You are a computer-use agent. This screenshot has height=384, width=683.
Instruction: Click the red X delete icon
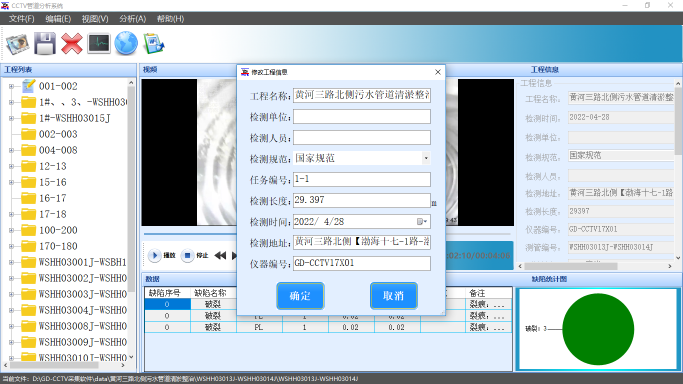pos(72,44)
